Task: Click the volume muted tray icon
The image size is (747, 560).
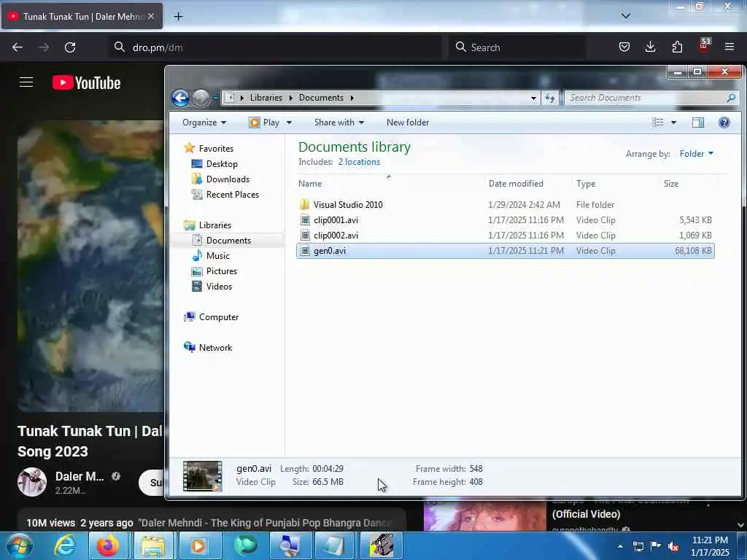Action: click(x=673, y=546)
